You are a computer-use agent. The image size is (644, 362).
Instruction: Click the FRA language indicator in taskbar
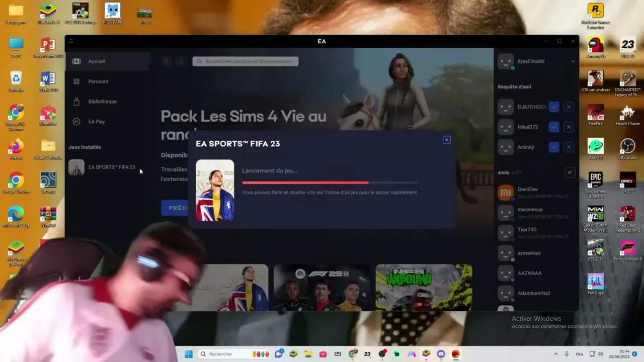click(580, 354)
